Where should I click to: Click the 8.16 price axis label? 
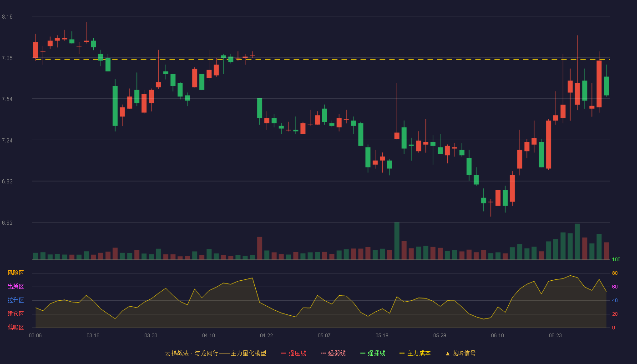(x=7, y=17)
